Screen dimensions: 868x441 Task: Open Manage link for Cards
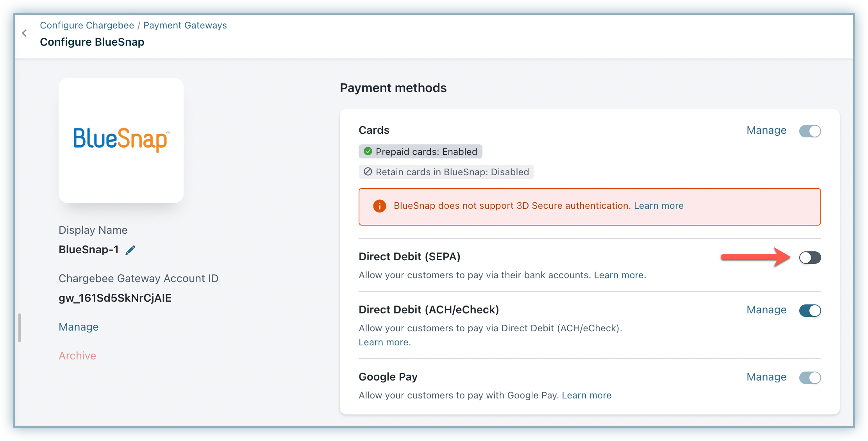[x=766, y=130]
